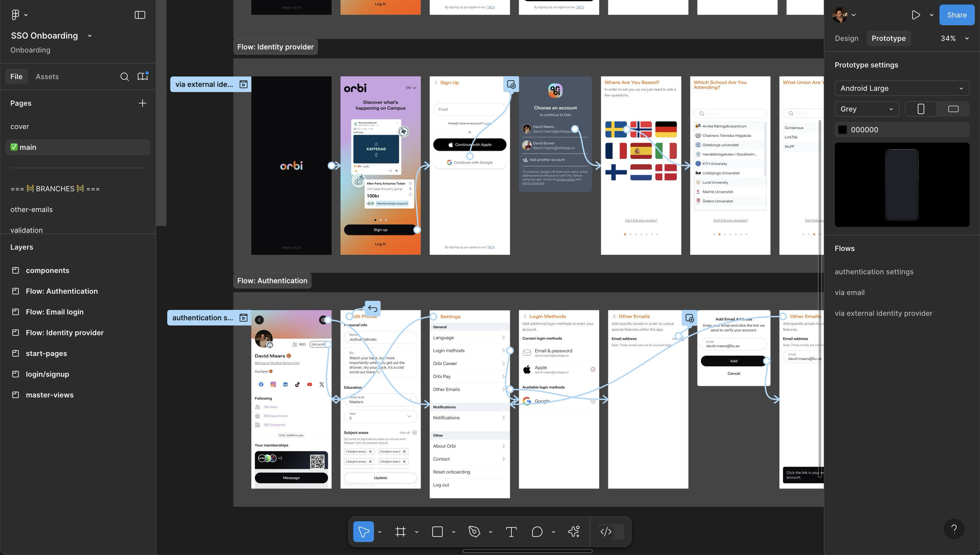Expand Pen tool options arrow
The width and height of the screenshot is (980, 555).
click(x=490, y=532)
